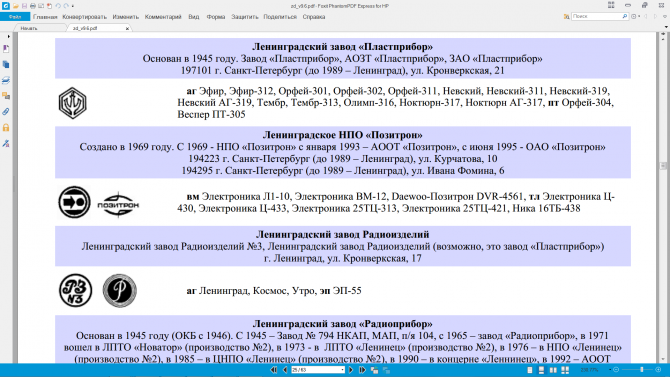
Task: Click the create PDF quick-access icon
Action: click(x=49, y=6)
